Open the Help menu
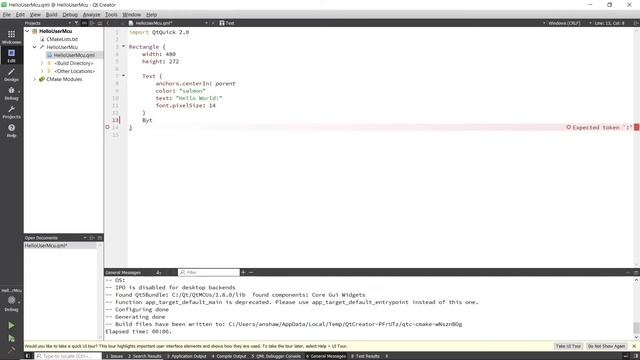The width and height of the screenshot is (640, 360). [x=151, y=15]
